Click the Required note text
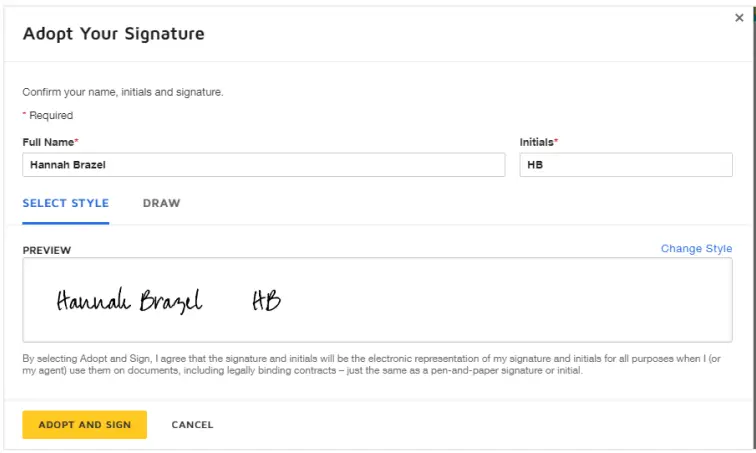The image size is (756, 453). 51,115
